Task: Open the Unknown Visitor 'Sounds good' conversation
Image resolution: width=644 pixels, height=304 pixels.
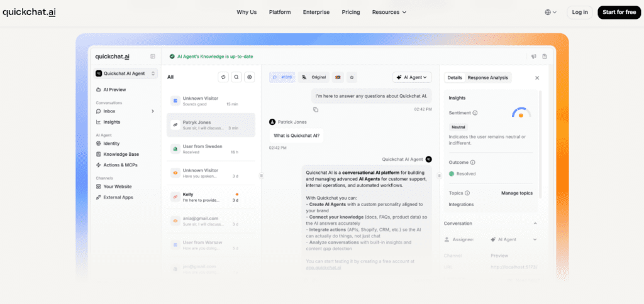Action: coord(211,101)
